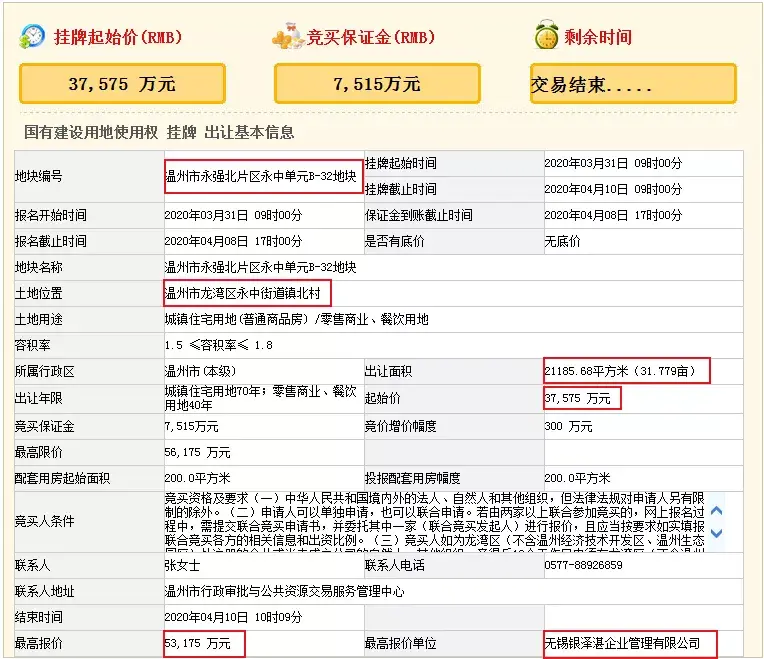Click the 联系人电话 label

pyautogui.click(x=394, y=565)
